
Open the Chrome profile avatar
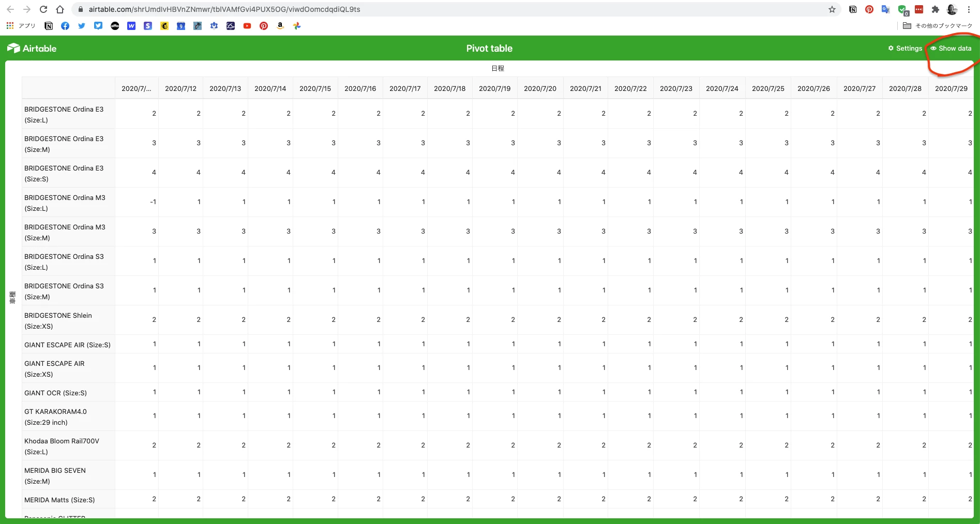click(x=952, y=9)
